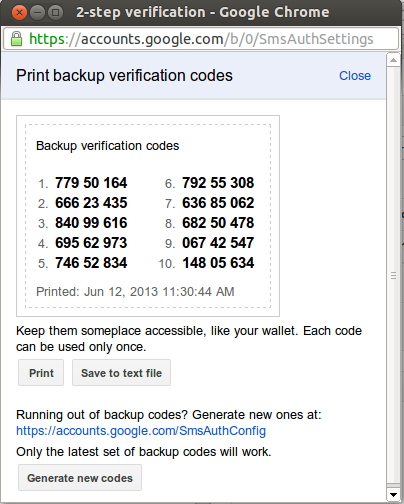The image size is (404, 504).
Task: Click backup code 792 55 308
Action: click(x=218, y=183)
